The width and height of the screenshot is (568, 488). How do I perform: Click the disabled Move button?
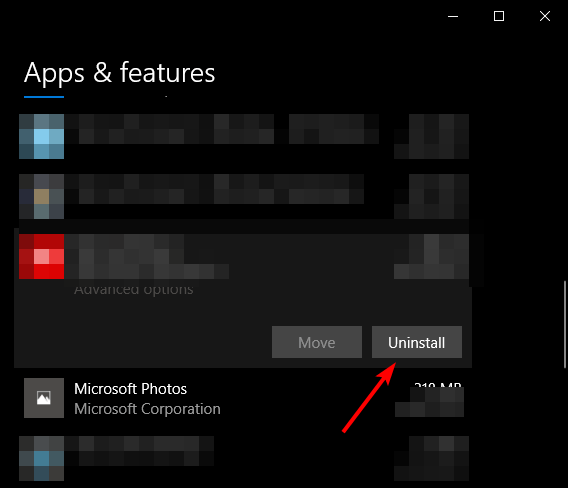pos(317,342)
